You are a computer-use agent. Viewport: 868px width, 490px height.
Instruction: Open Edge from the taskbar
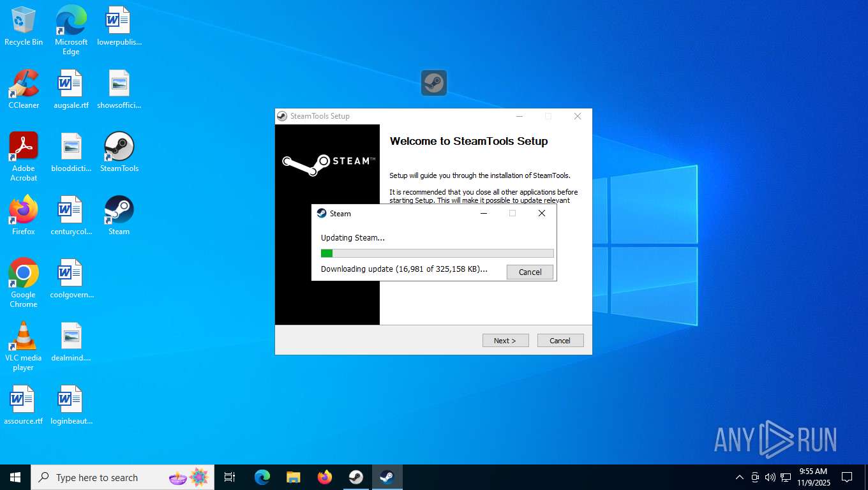[x=262, y=477]
